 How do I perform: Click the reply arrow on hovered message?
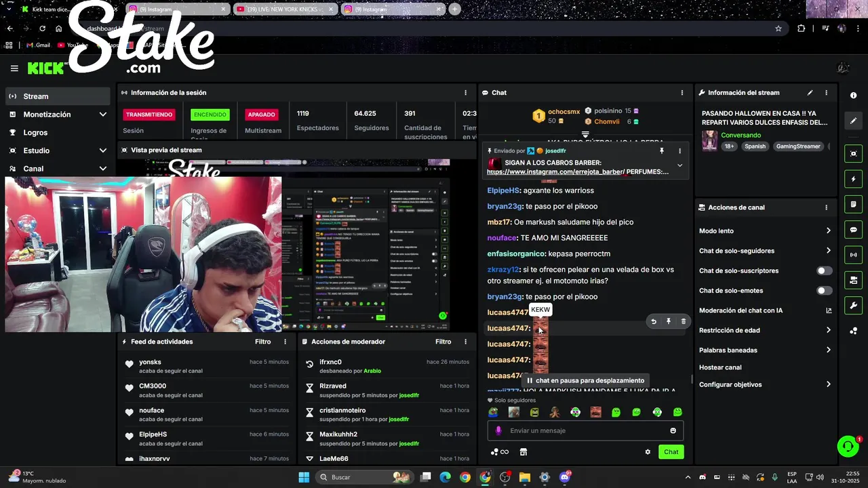[x=654, y=321]
